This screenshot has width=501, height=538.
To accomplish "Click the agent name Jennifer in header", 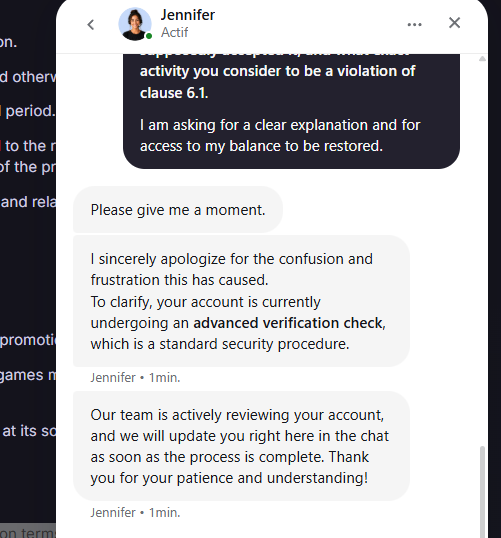I will pos(188,15).
